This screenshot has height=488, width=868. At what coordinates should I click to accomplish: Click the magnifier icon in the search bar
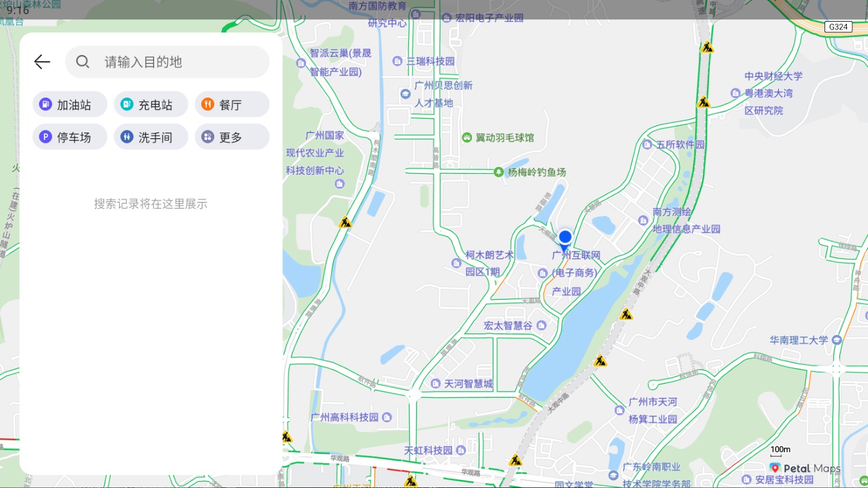82,62
